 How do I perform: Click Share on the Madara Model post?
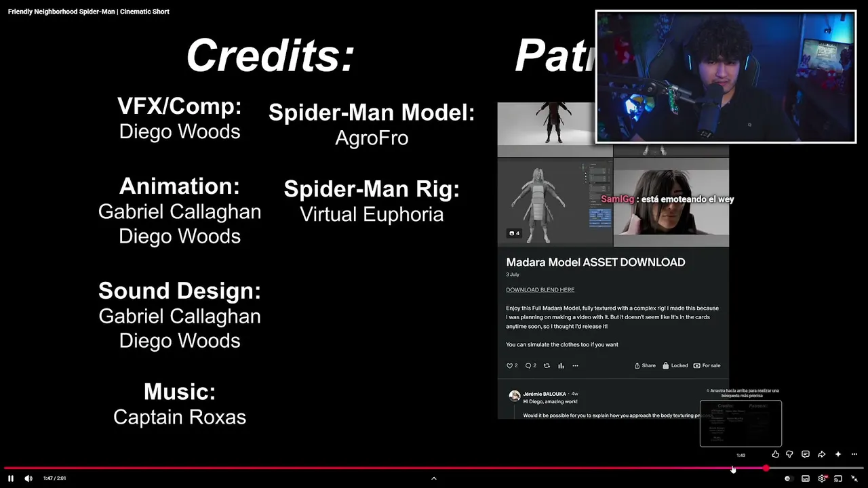coord(645,366)
